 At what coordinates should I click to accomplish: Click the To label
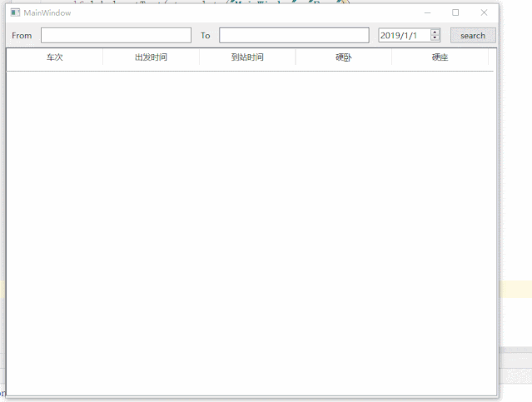pos(206,35)
